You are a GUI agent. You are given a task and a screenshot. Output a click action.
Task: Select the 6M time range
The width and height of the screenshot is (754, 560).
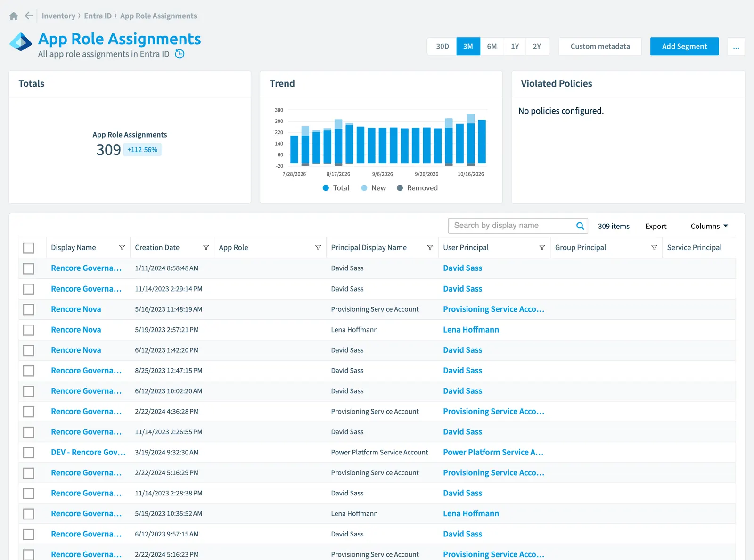[492, 46]
